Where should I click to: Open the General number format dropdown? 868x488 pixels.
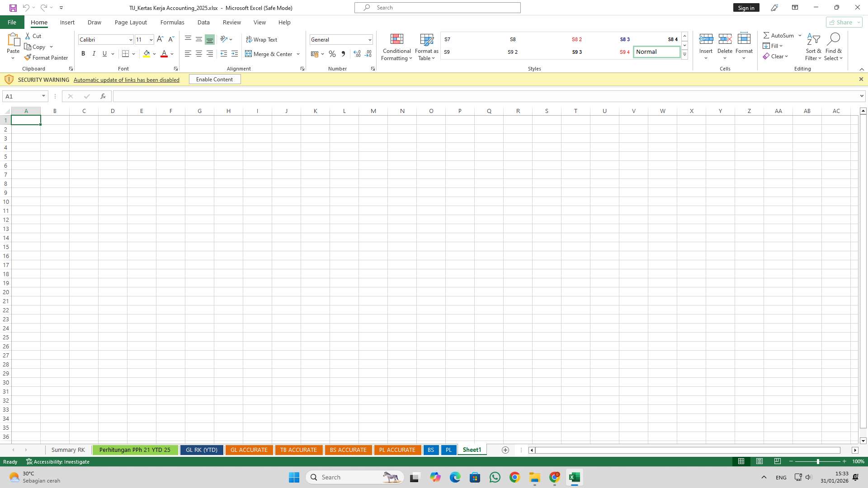pos(369,39)
